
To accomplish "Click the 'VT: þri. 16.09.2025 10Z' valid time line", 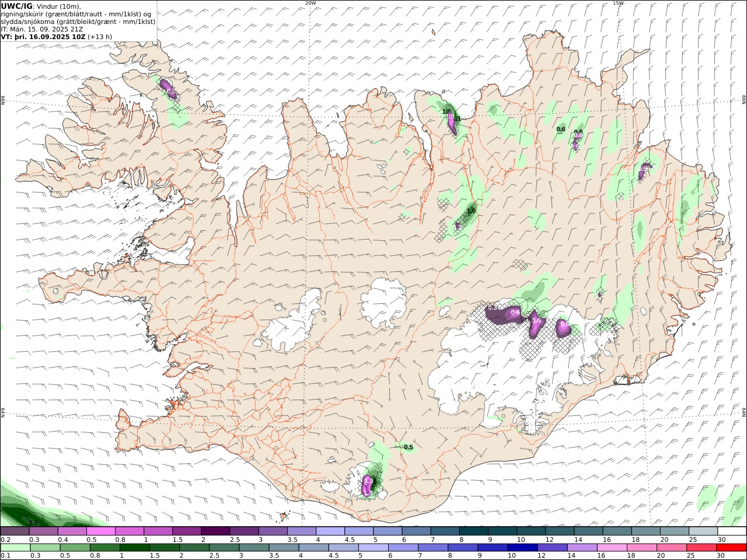I will point(43,36).
